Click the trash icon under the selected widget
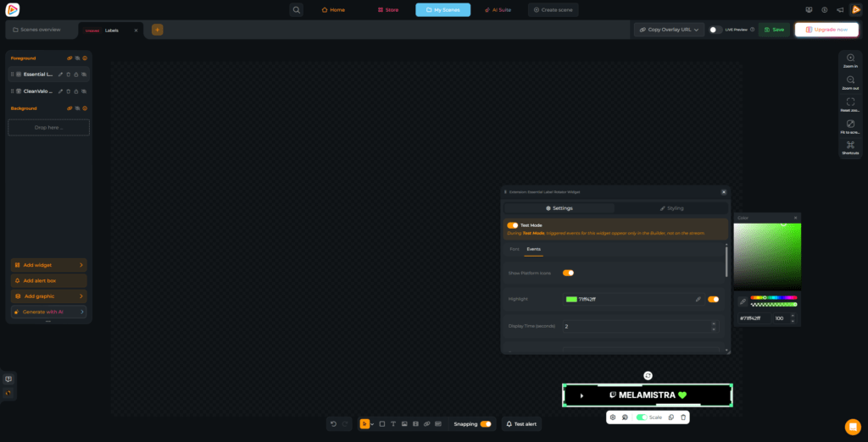 coord(683,417)
